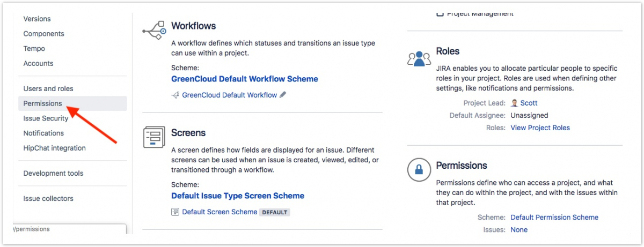Go to Issue Security settings
Screen dimensions: 644x247
click(x=46, y=118)
